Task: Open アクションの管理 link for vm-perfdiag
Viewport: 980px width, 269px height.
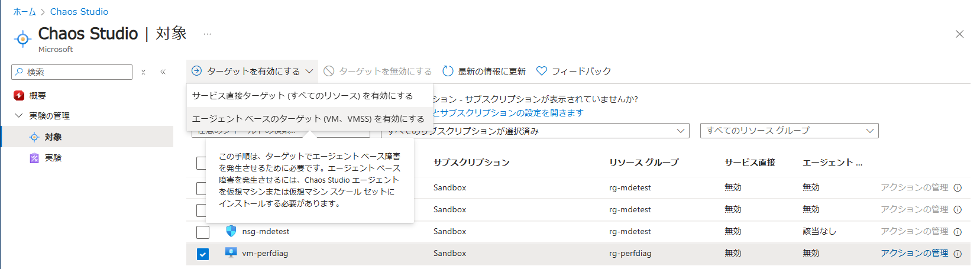Action: (x=914, y=253)
